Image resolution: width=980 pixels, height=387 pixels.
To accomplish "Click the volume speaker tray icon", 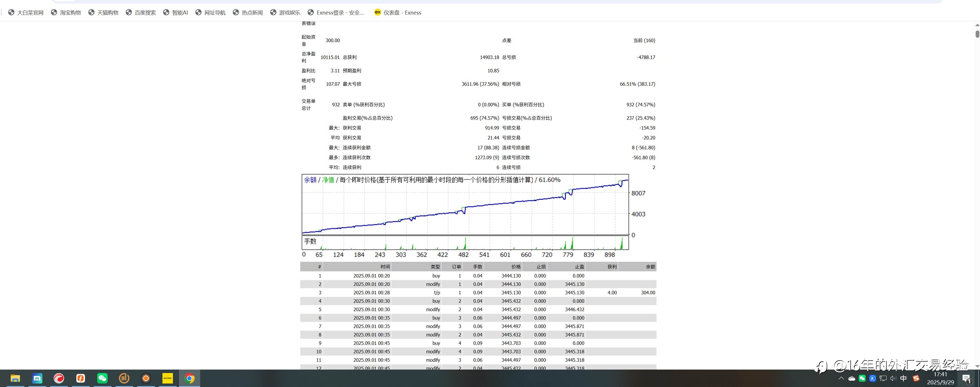I will [893, 378].
